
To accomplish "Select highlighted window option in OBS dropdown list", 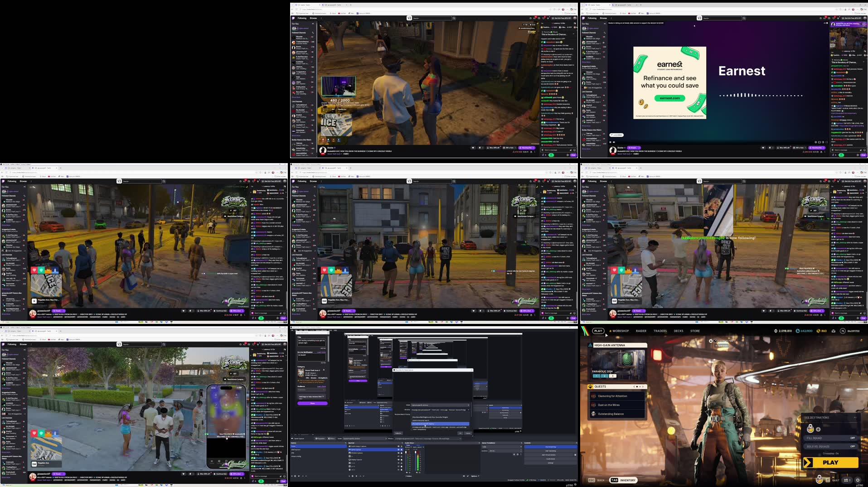I will pyautogui.click(x=440, y=424).
